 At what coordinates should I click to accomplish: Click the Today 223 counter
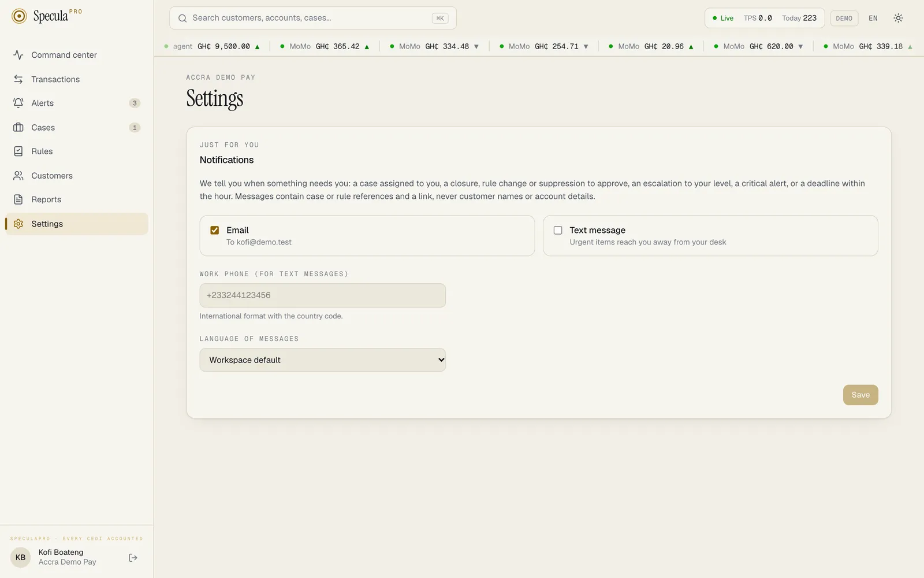point(799,18)
